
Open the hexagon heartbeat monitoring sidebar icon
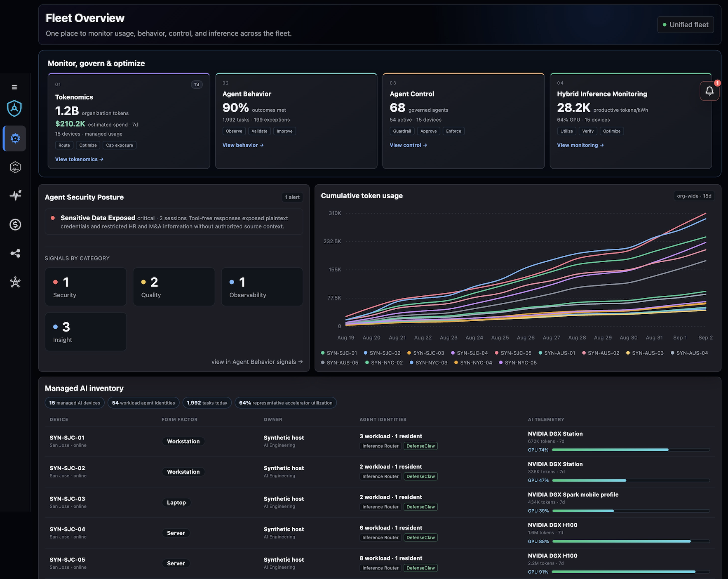[x=15, y=167]
